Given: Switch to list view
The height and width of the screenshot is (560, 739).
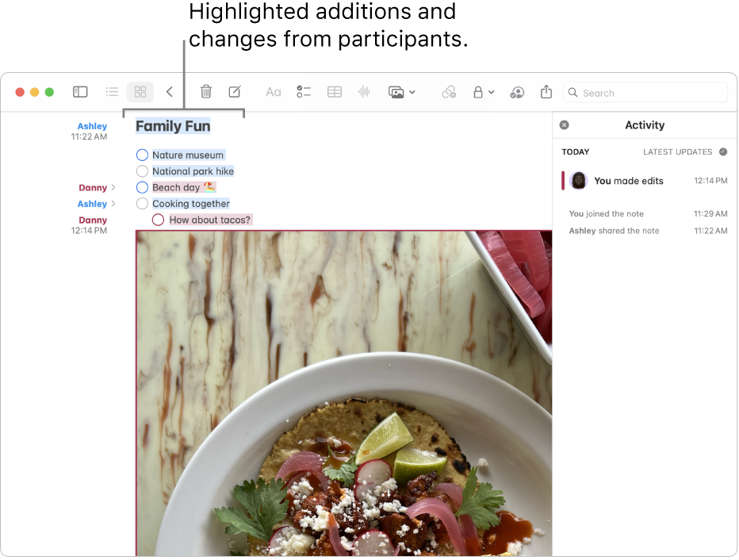Looking at the screenshot, I should [112, 91].
